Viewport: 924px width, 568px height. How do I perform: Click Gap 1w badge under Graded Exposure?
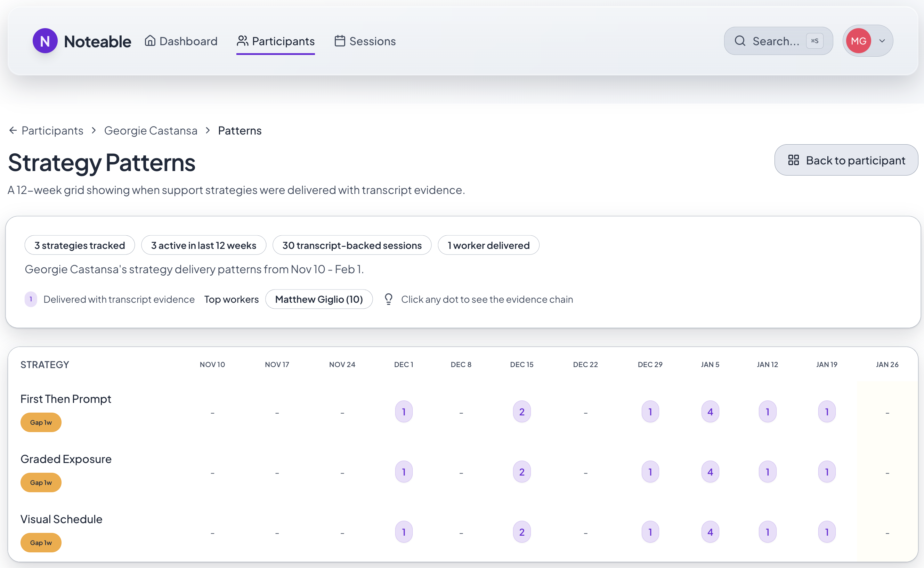[41, 482]
